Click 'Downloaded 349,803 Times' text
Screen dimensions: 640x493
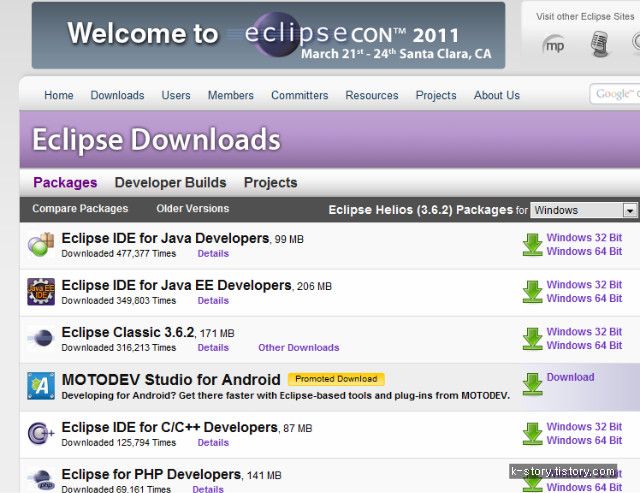coord(119,300)
